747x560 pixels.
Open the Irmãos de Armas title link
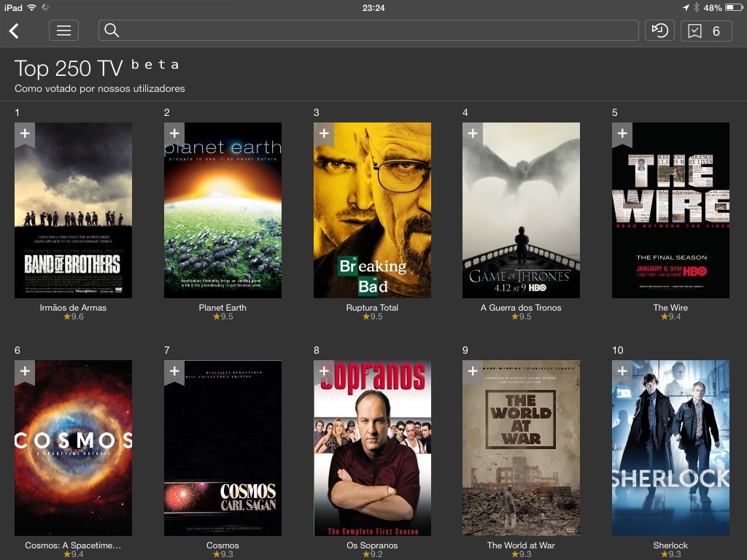(73, 308)
